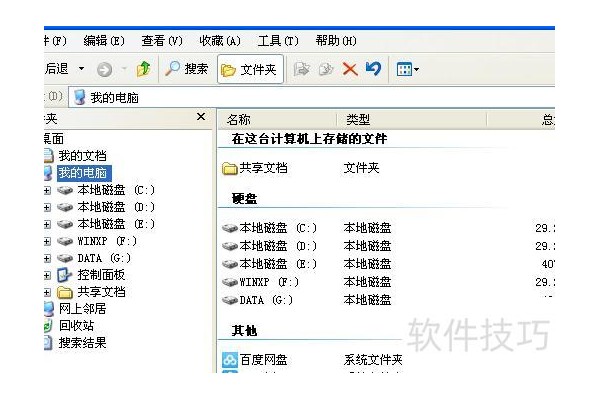Select DATA (G:) in the file list
Screen dimensions: 600x400
coord(258,300)
